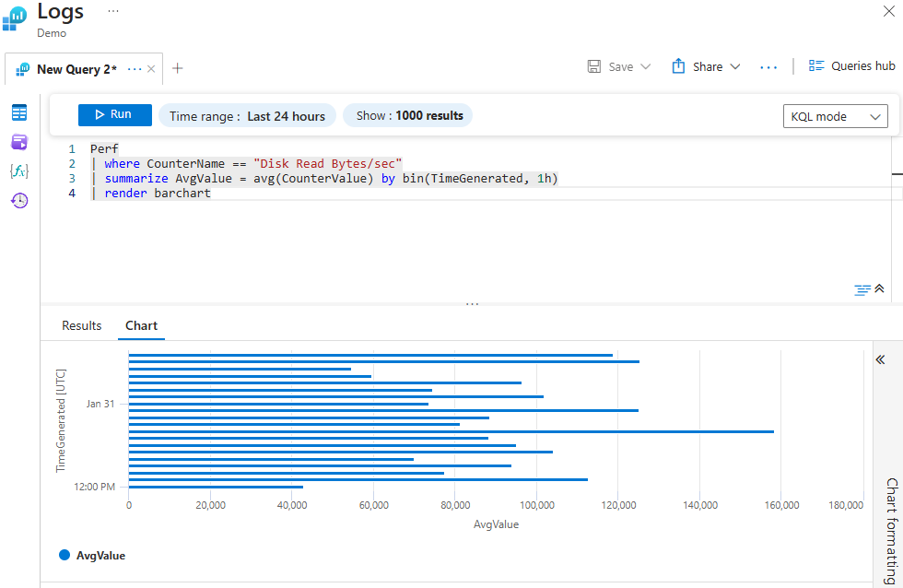Close the Logs blade

888,11
